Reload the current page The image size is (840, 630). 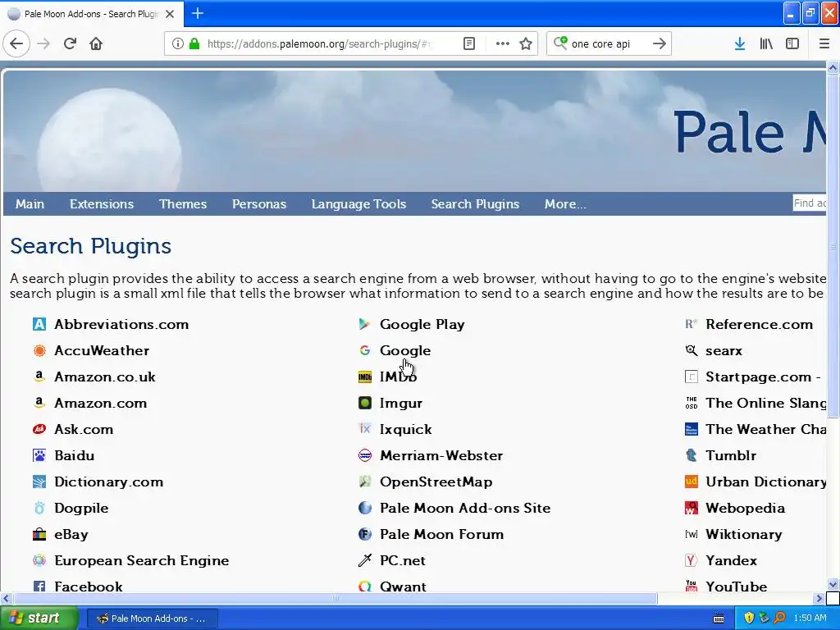tap(70, 43)
